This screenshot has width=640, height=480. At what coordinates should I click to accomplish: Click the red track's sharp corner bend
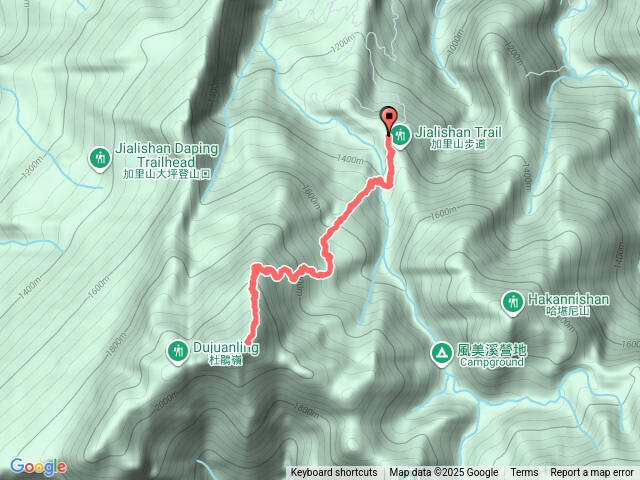(257, 268)
